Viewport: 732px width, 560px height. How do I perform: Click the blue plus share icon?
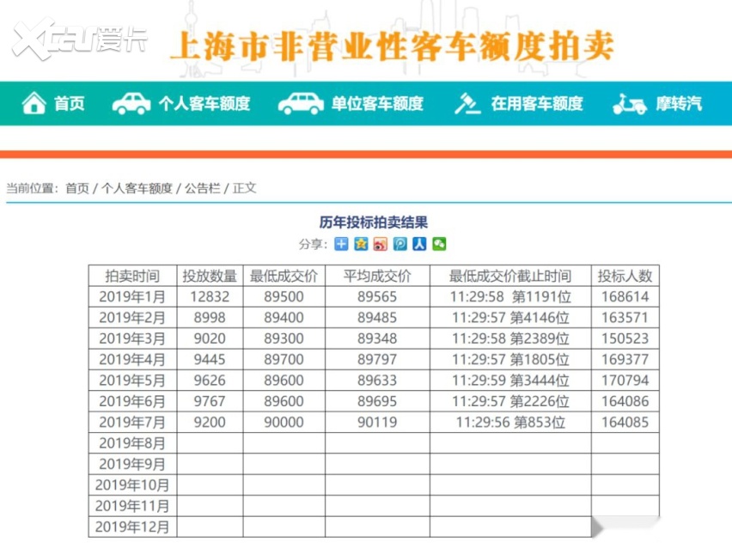coord(342,244)
